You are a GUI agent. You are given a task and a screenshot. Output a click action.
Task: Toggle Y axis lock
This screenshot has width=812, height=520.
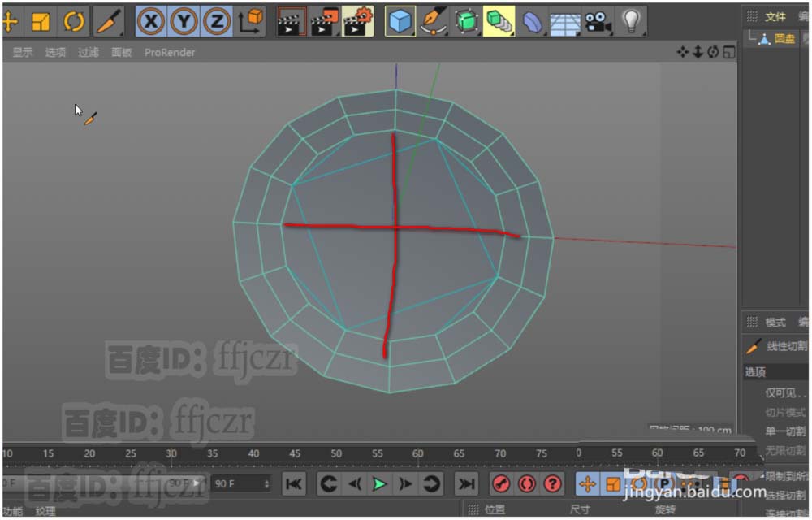pos(184,22)
